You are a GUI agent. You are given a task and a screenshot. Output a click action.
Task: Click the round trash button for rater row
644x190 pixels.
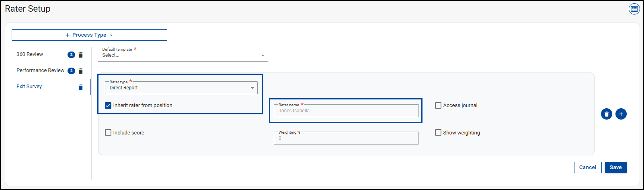[606, 114]
